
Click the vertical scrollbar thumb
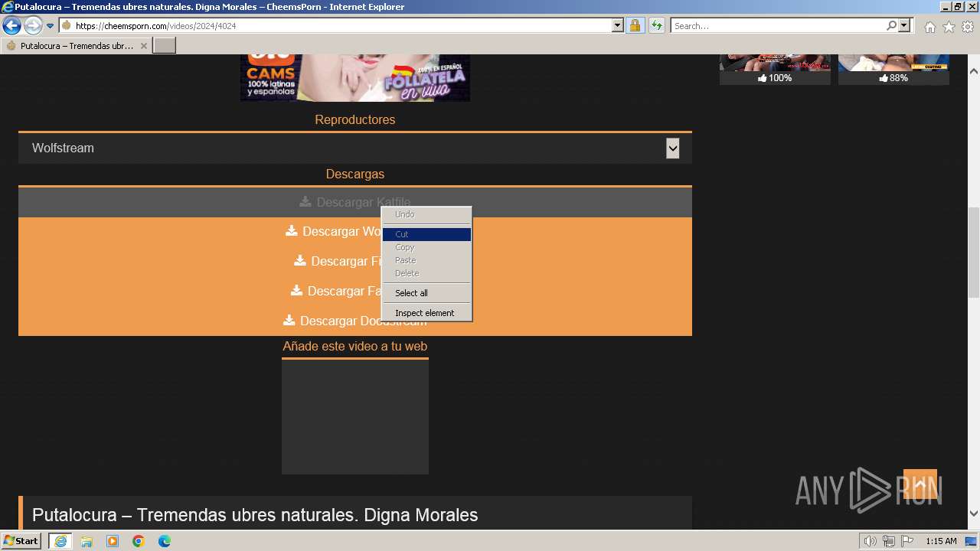click(x=973, y=253)
